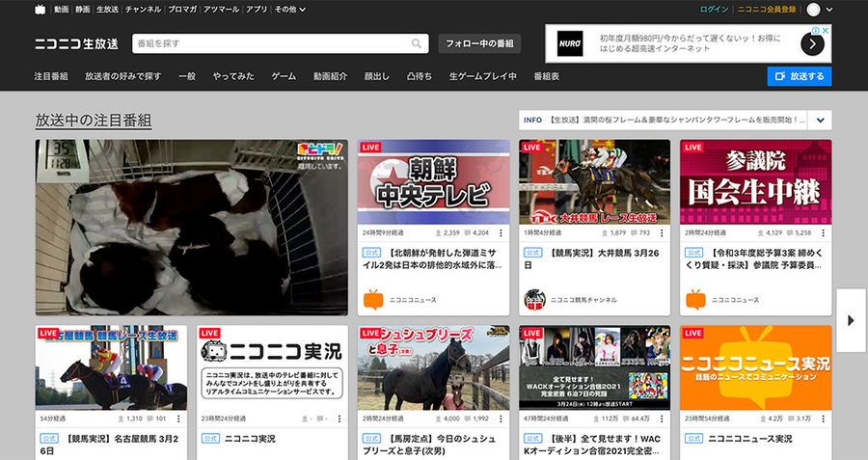Click the ニコニコ競馬チャンネル avatar icon
868x460 pixels.
(x=534, y=300)
